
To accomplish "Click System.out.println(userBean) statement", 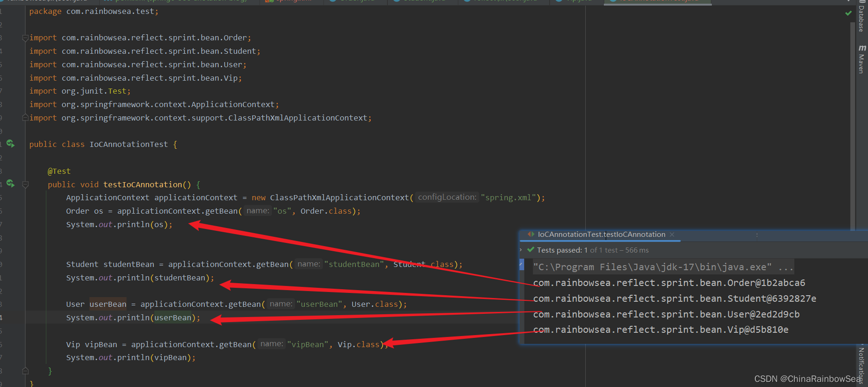I will [133, 317].
